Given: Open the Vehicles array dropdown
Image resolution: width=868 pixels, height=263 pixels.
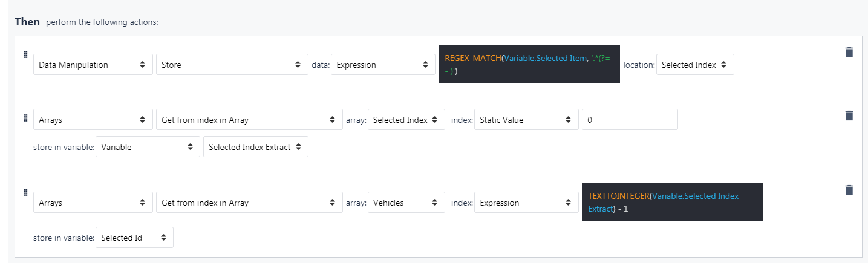Looking at the screenshot, I should point(406,203).
